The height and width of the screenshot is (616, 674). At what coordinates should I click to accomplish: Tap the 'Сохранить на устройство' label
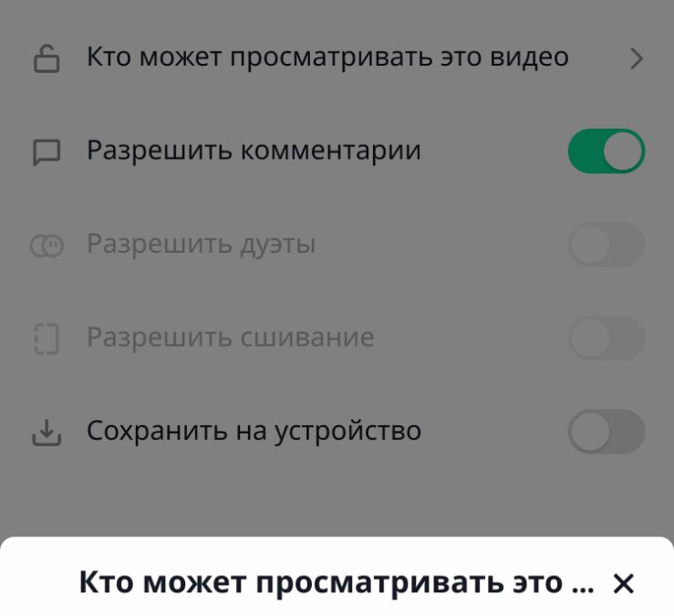(x=254, y=431)
